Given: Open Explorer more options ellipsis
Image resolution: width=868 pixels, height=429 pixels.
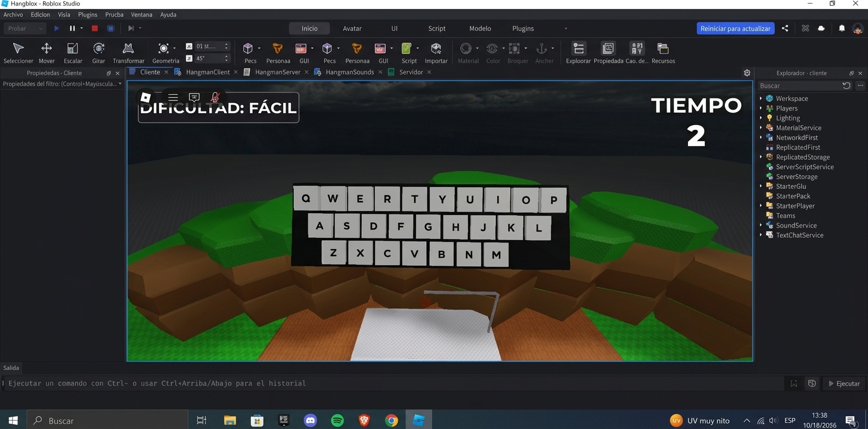Looking at the screenshot, I should [x=860, y=86].
